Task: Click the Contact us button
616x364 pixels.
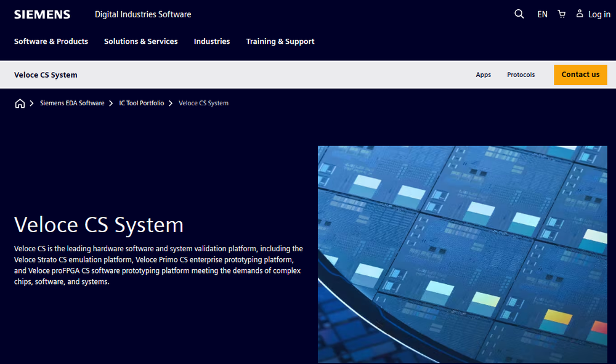Action: tap(580, 75)
